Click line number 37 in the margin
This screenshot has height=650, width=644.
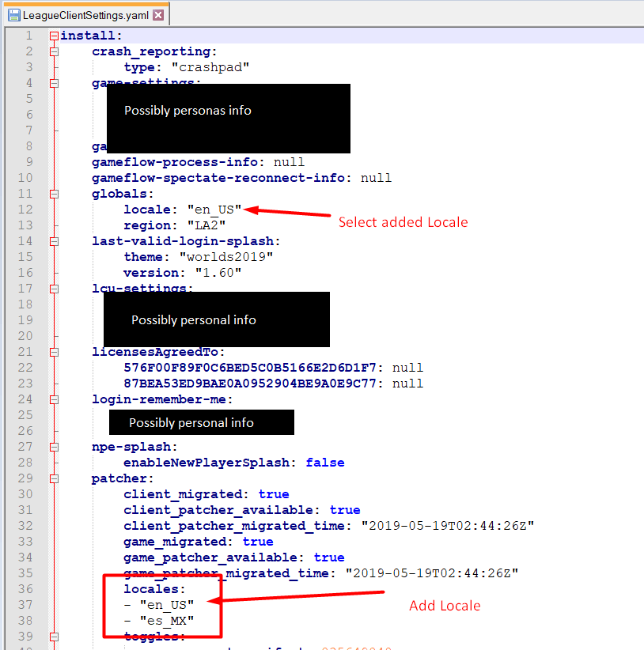[x=26, y=605]
